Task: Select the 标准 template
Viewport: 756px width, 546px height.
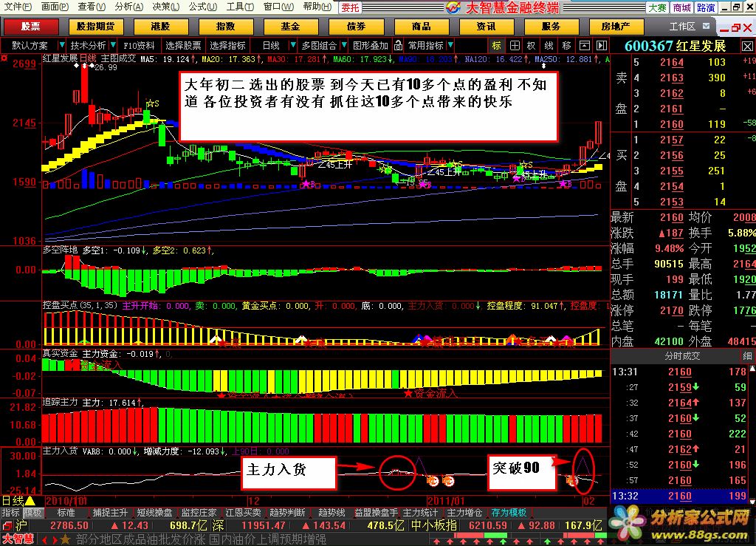Action: (66, 513)
